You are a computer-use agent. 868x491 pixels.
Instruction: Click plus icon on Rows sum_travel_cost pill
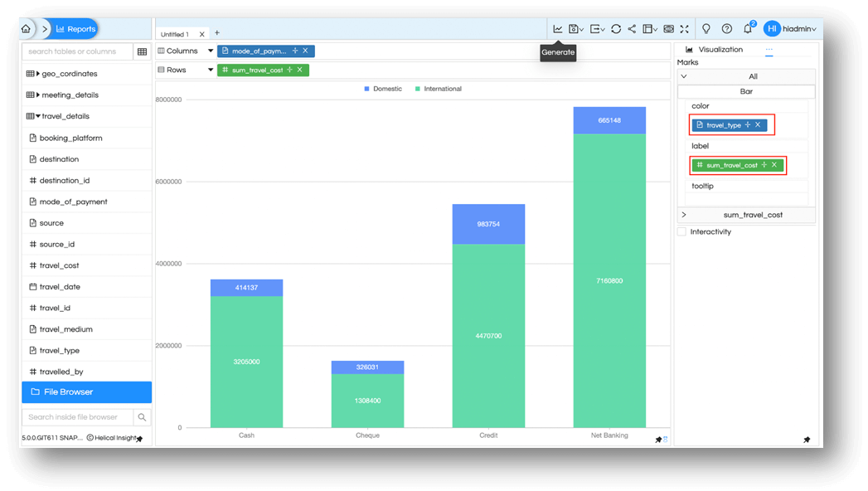pos(289,70)
